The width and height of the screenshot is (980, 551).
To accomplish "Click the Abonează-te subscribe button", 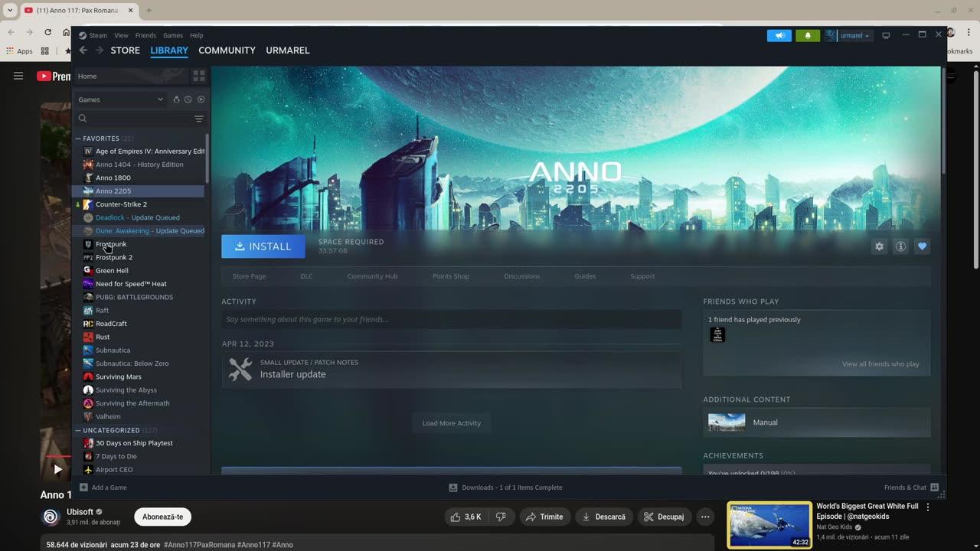I will tap(163, 517).
